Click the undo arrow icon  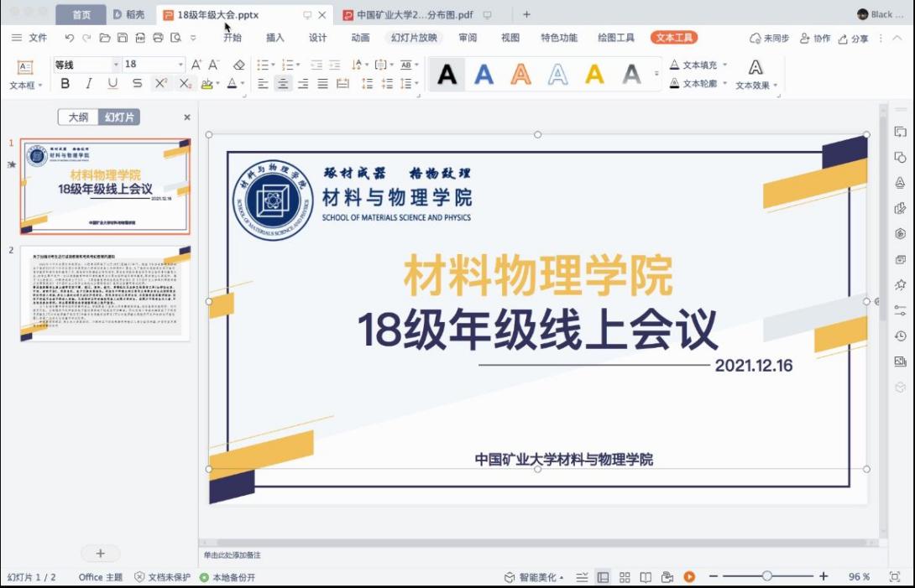click(x=69, y=38)
